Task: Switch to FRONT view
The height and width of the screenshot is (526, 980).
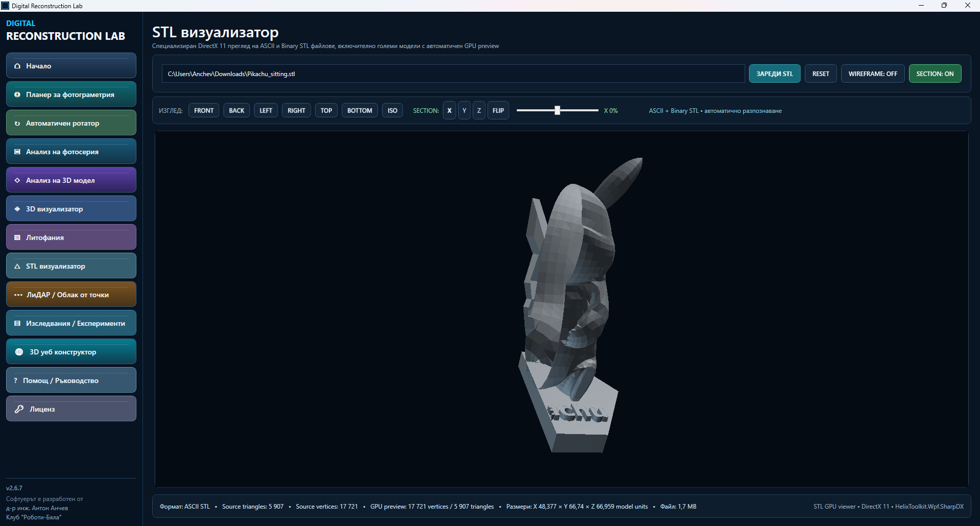Action: coord(204,110)
